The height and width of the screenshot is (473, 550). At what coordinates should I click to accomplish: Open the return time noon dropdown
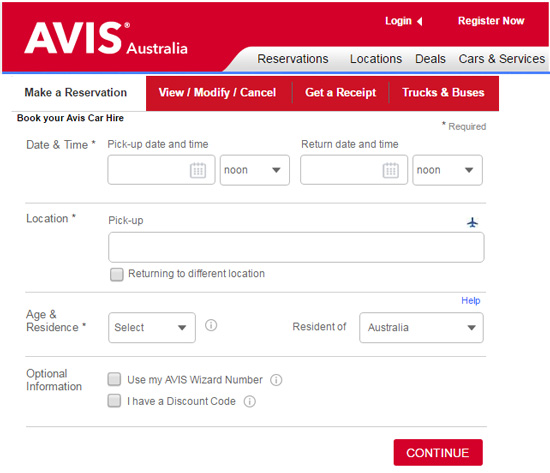(x=447, y=170)
